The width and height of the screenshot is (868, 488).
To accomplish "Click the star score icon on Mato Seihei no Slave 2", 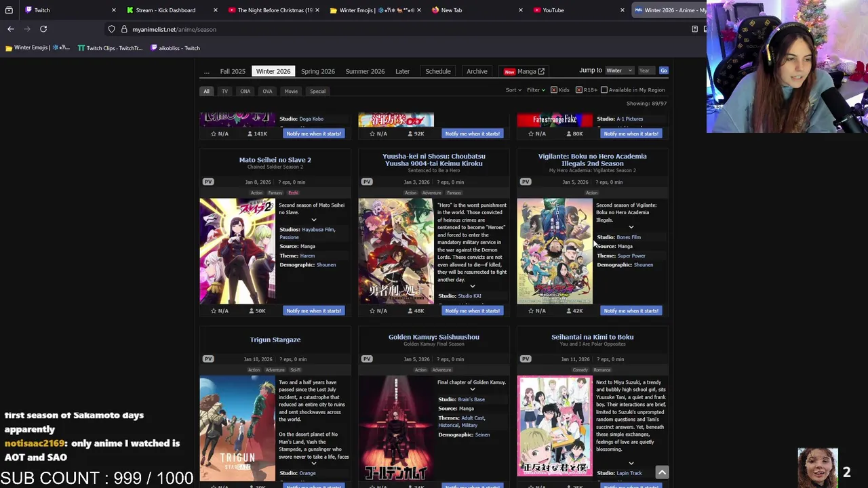I will [x=214, y=310].
